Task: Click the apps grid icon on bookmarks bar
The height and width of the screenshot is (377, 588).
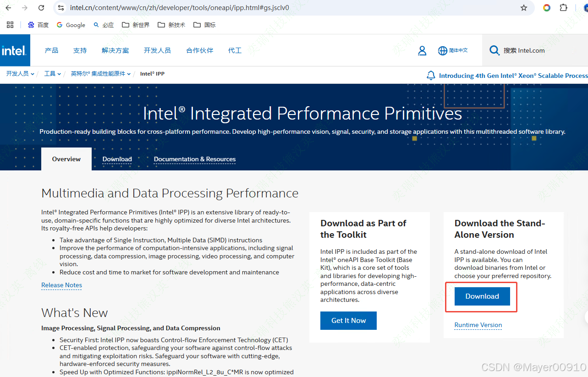Action: [10, 25]
